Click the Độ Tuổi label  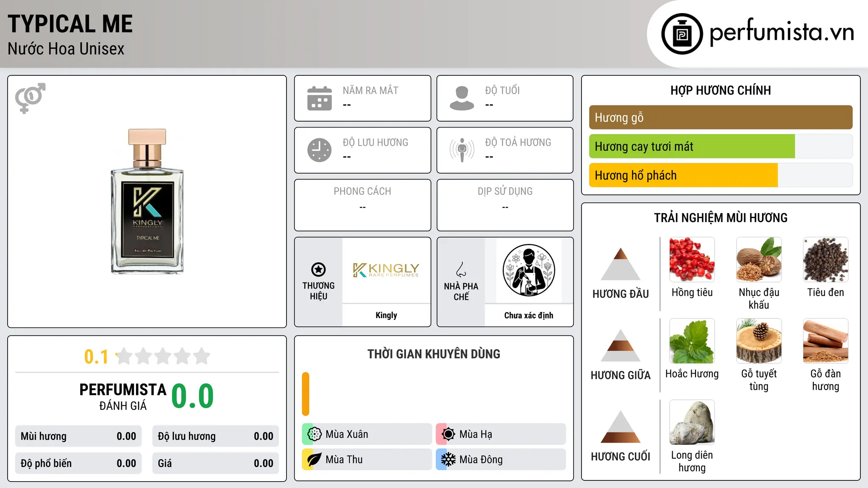click(x=502, y=91)
